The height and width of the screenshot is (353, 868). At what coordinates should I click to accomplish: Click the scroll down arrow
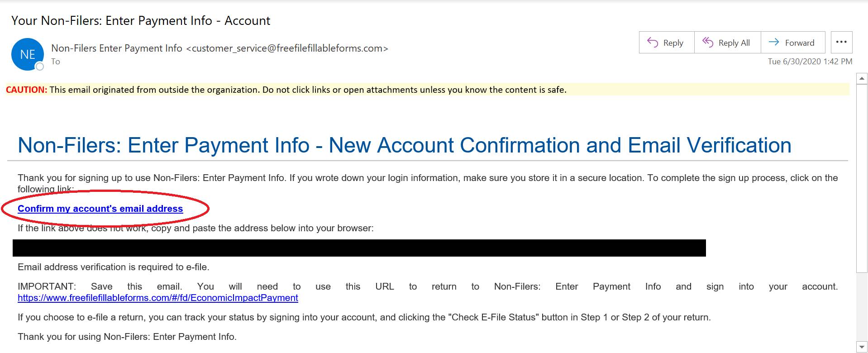[862, 347]
